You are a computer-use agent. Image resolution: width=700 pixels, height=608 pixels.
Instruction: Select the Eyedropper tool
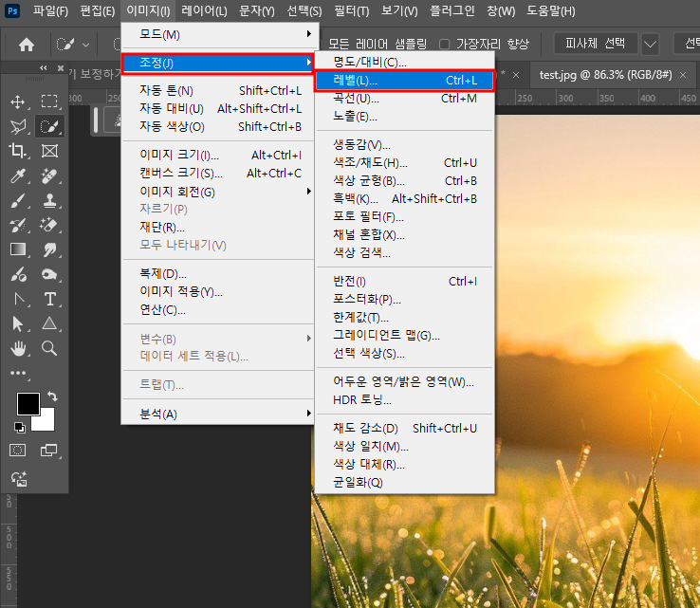tap(18, 175)
